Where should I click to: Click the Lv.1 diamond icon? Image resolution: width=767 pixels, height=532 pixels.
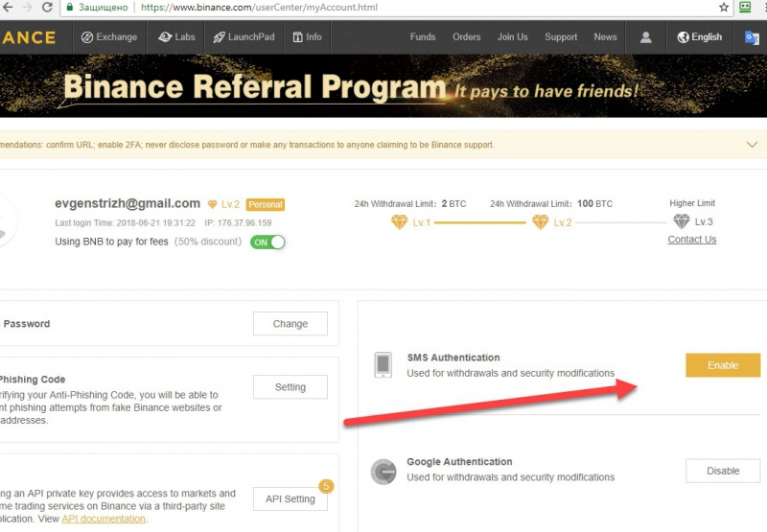point(399,222)
